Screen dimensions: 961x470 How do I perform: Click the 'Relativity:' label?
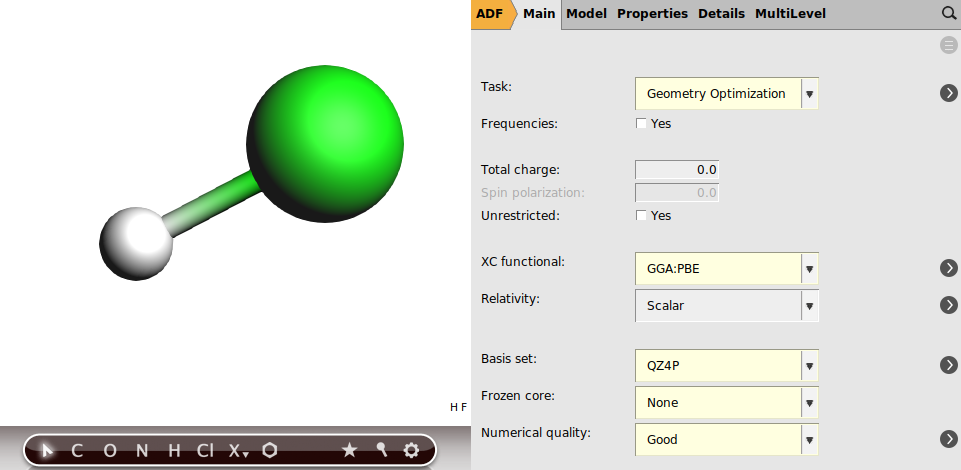click(511, 298)
